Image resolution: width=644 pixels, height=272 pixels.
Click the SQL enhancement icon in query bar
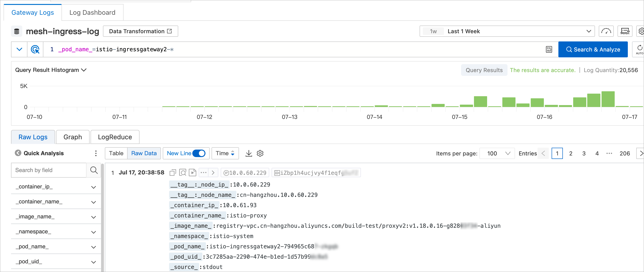pyautogui.click(x=549, y=49)
